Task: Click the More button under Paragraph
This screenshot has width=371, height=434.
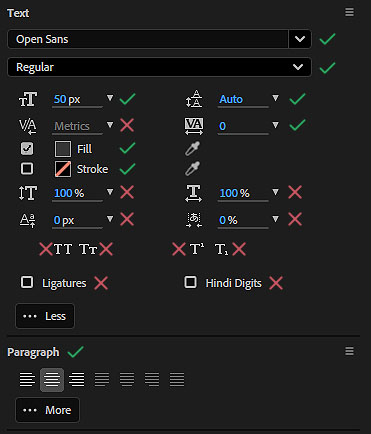Action: [x=47, y=410]
